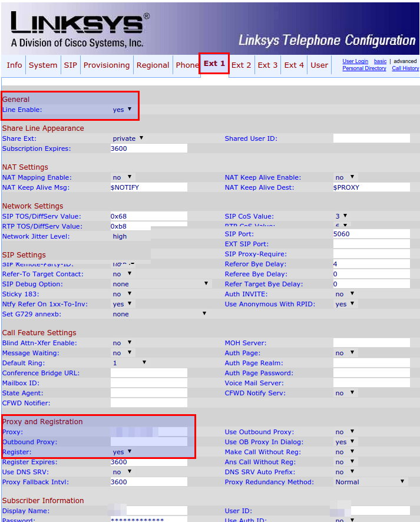
Task: Expand the Share Ext dropdown
Action: coord(128,138)
